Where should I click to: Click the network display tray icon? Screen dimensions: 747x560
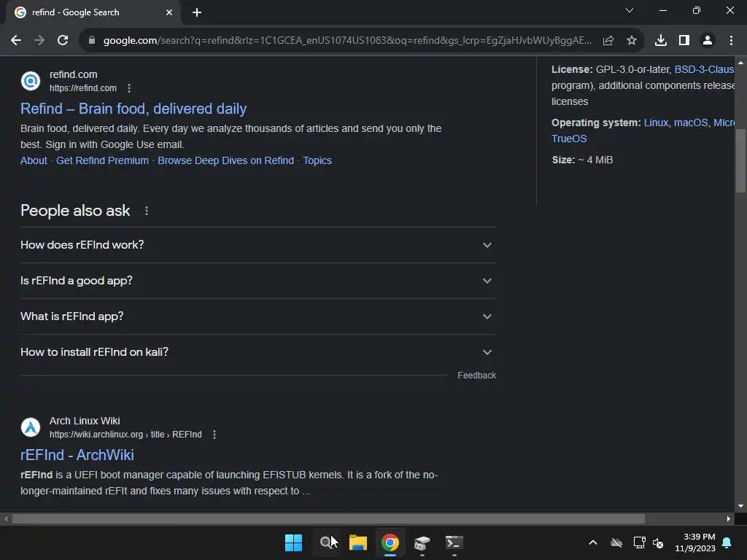(639, 542)
